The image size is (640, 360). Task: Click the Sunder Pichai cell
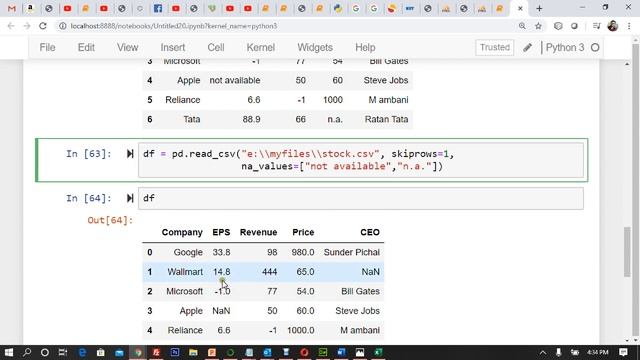click(x=351, y=252)
